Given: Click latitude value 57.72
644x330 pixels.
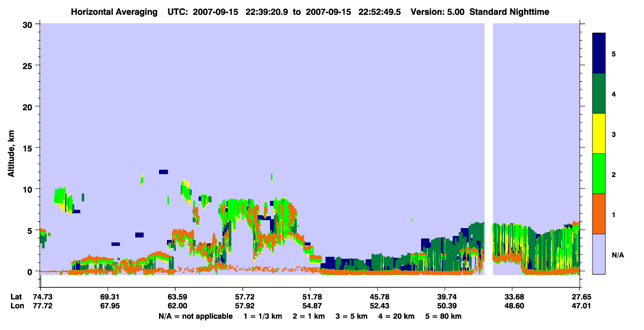Looking at the screenshot, I should click(242, 297).
